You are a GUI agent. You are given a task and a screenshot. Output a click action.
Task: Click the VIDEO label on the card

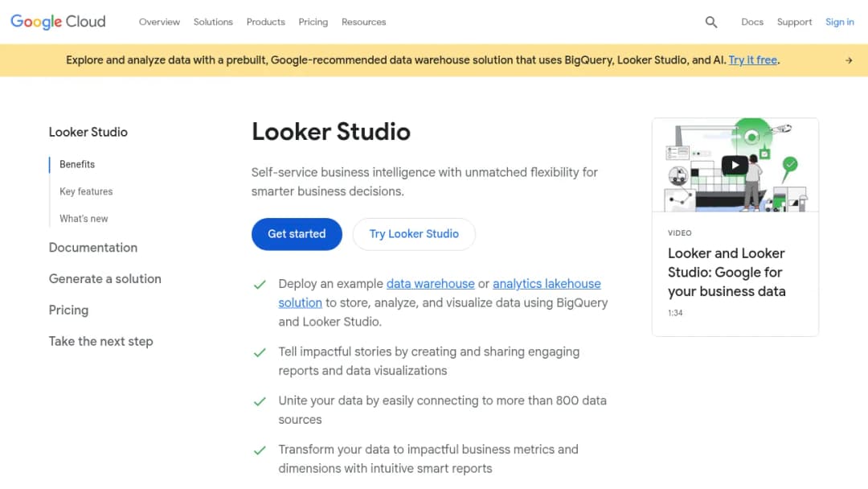point(679,233)
